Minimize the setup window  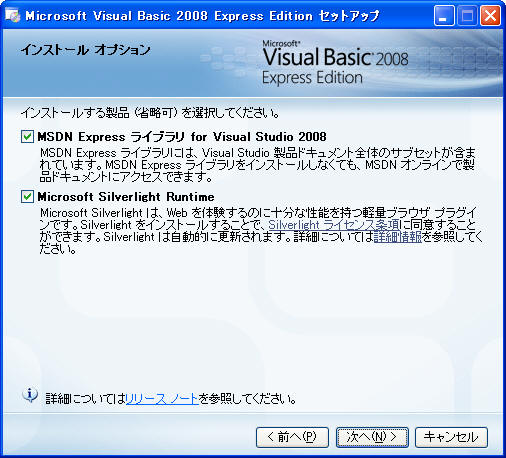(x=444, y=16)
